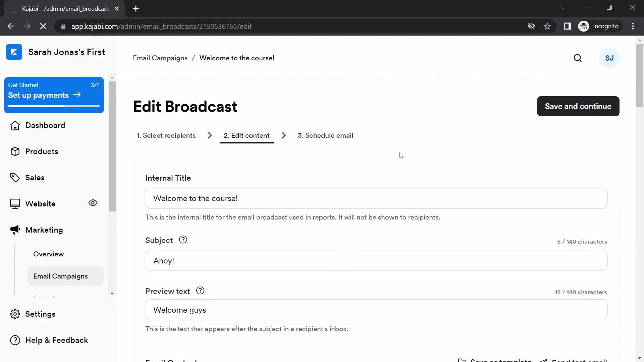The height and width of the screenshot is (362, 644).
Task: Click the Schedule email step tab
Action: 325,135
